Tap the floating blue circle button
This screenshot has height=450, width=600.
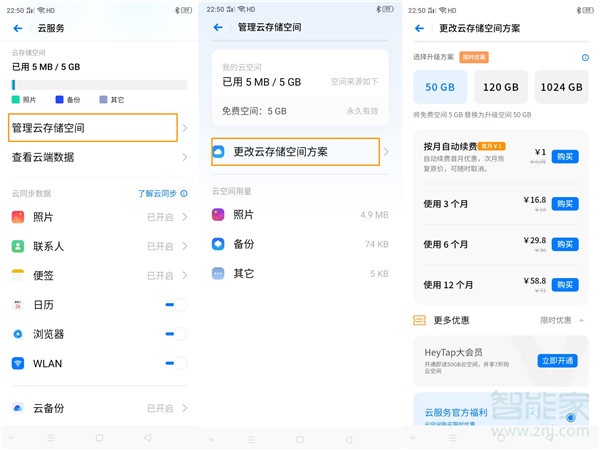click(571, 417)
